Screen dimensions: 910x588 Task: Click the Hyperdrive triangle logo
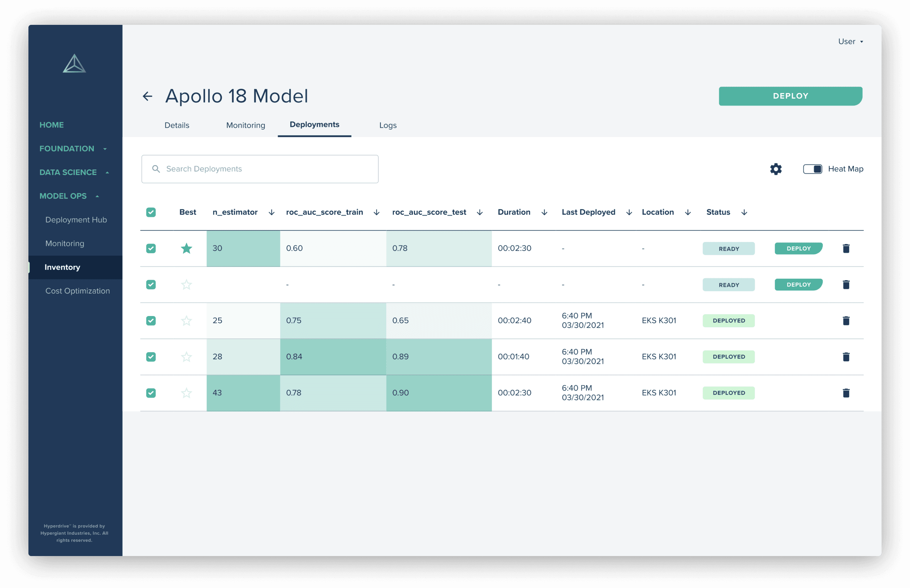pyautogui.click(x=74, y=64)
